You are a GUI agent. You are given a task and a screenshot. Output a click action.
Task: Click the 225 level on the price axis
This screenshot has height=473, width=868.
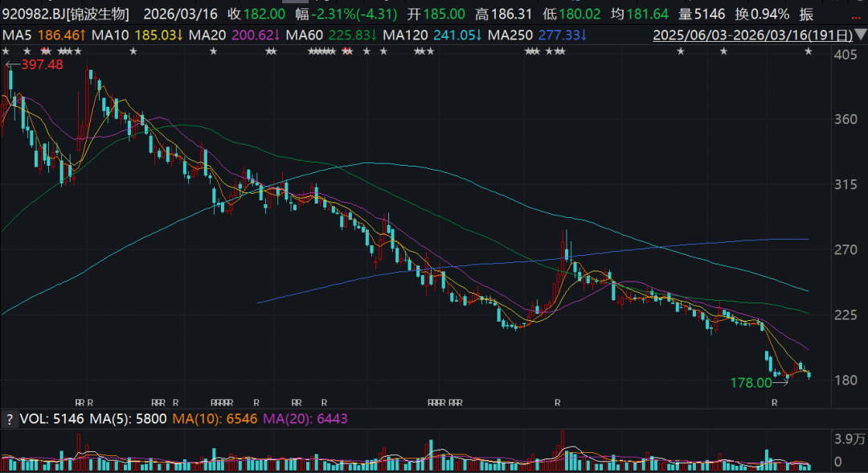coord(845,315)
